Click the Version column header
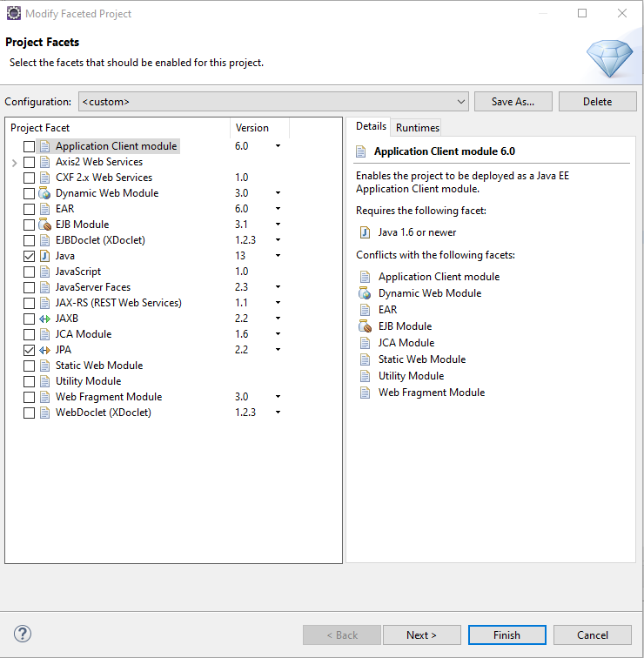The width and height of the screenshot is (644, 658). (258, 128)
